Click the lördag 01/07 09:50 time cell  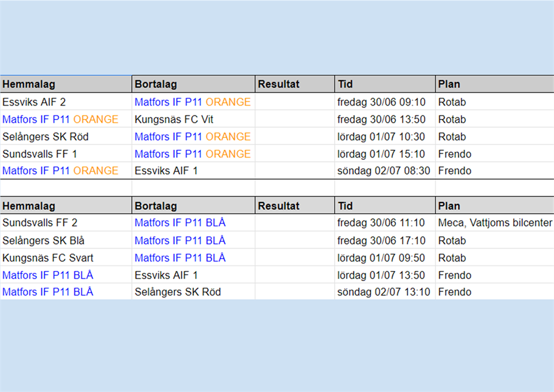pyautogui.click(x=381, y=257)
